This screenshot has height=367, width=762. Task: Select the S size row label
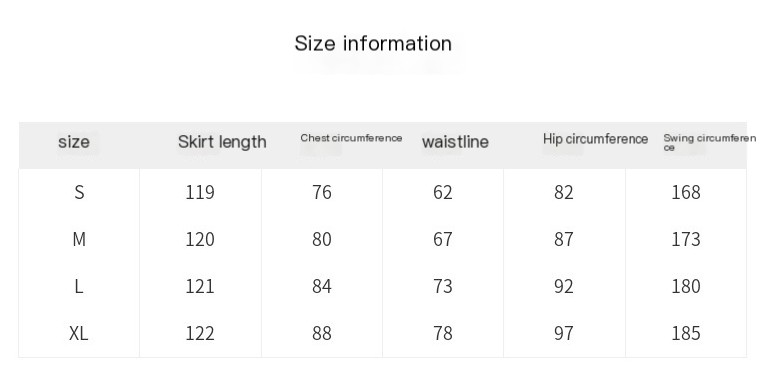click(79, 192)
